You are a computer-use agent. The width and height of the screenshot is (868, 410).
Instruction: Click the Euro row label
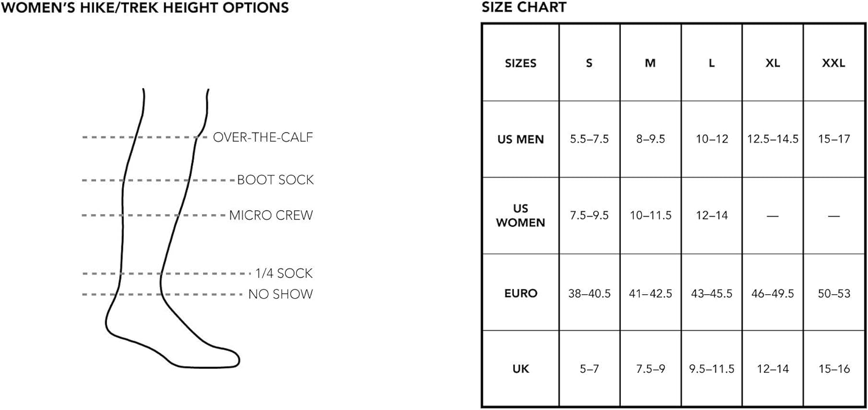pos(521,293)
